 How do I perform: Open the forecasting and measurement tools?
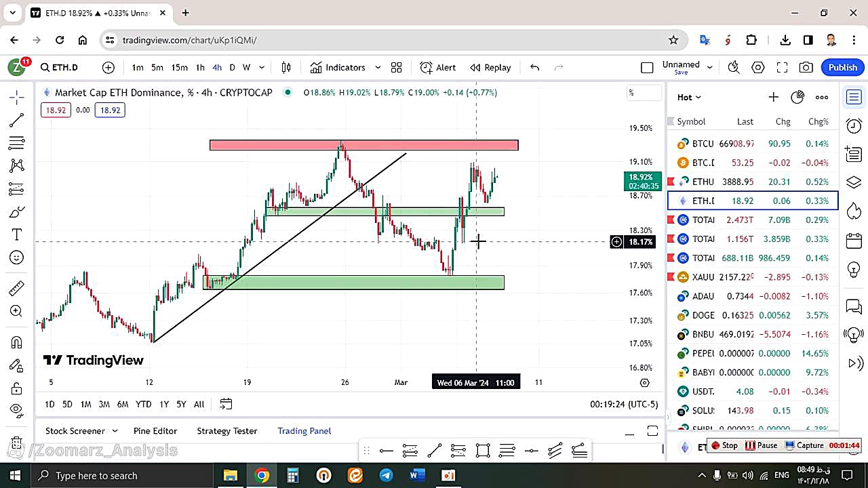click(x=17, y=188)
